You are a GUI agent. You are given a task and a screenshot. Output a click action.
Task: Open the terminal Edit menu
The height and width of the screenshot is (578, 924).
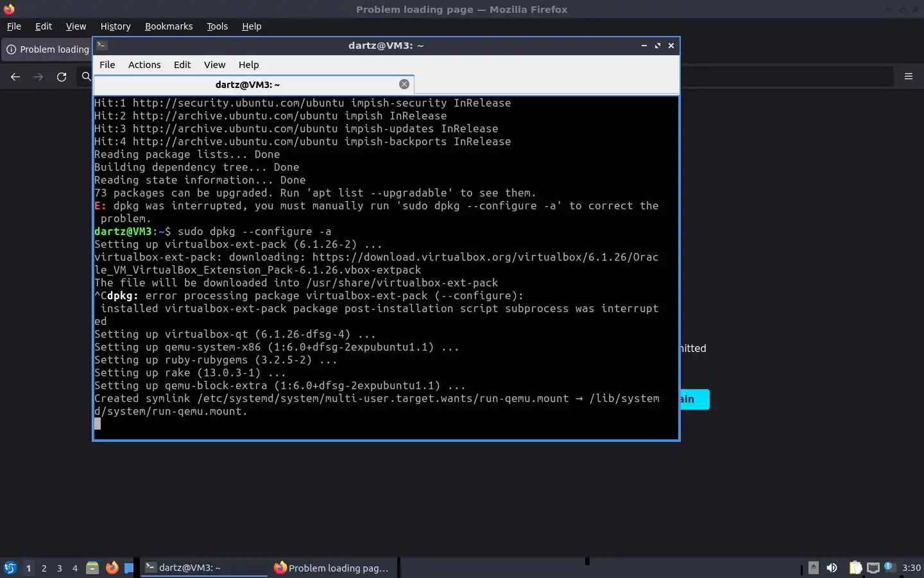coord(182,65)
